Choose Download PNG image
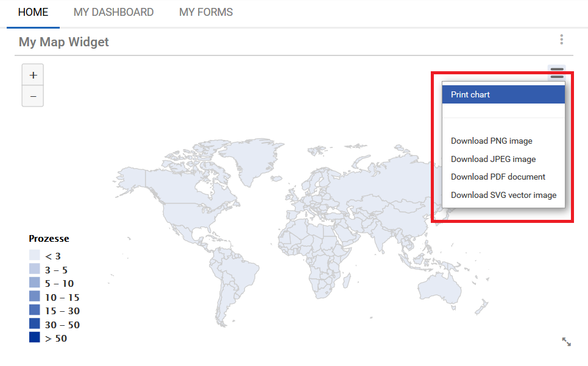588x366 pixels. click(491, 141)
